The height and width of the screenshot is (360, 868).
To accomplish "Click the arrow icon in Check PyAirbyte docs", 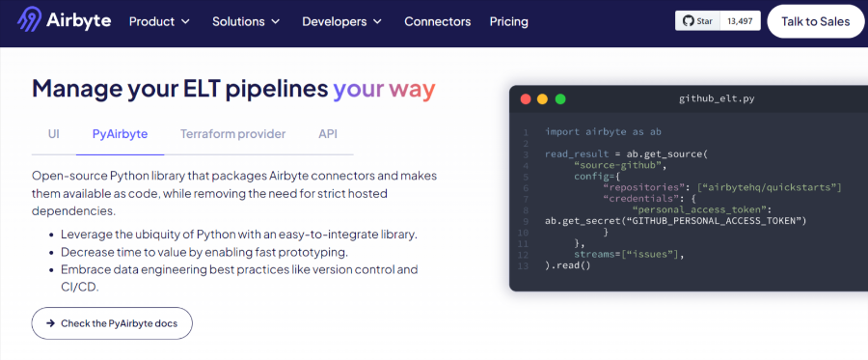I will (x=50, y=323).
